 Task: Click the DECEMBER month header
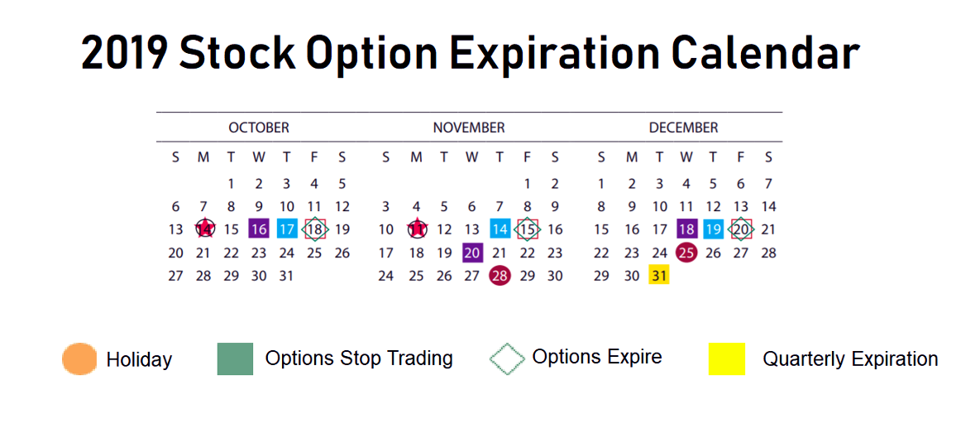click(x=684, y=127)
